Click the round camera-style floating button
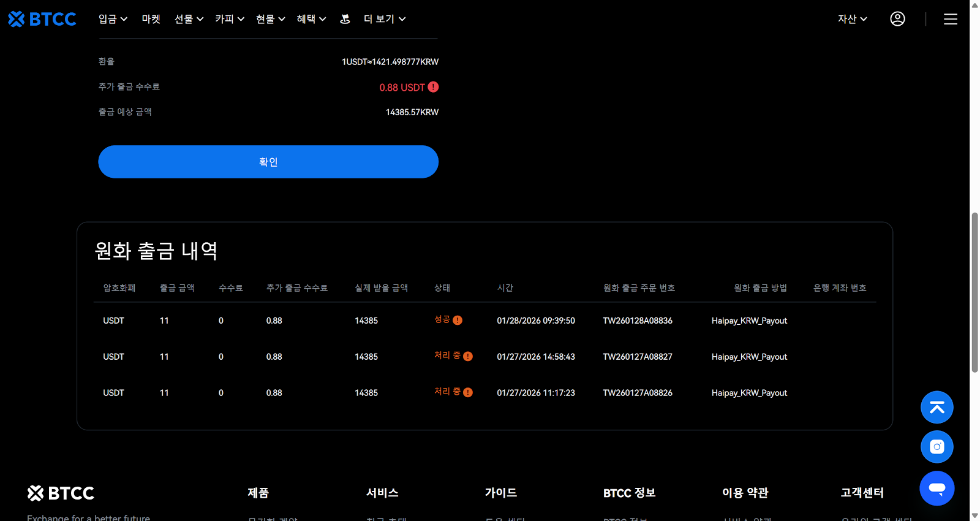This screenshot has height=521, width=980. pos(937,447)
